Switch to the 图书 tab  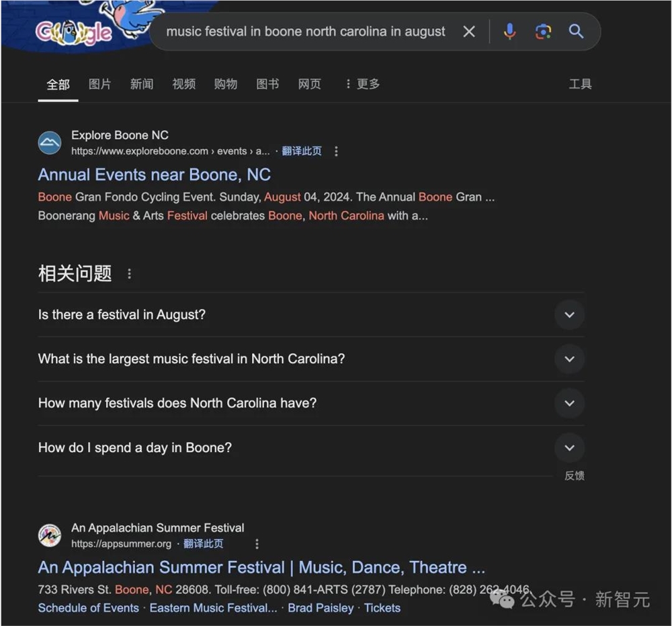[x=267, y=84]
